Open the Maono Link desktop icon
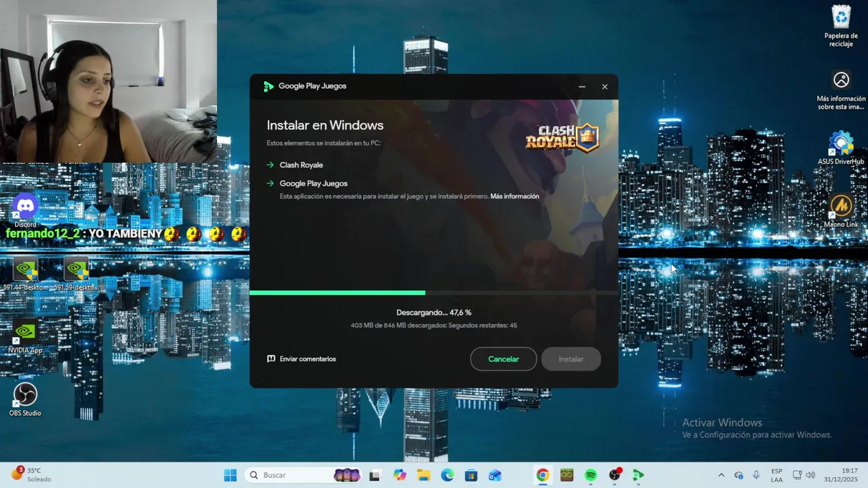Screen dimensions: 868x488 pos(841,211)
